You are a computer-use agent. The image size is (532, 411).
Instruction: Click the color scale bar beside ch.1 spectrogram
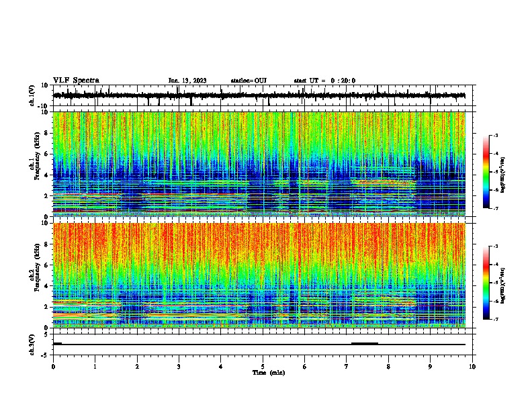(486, 172)
